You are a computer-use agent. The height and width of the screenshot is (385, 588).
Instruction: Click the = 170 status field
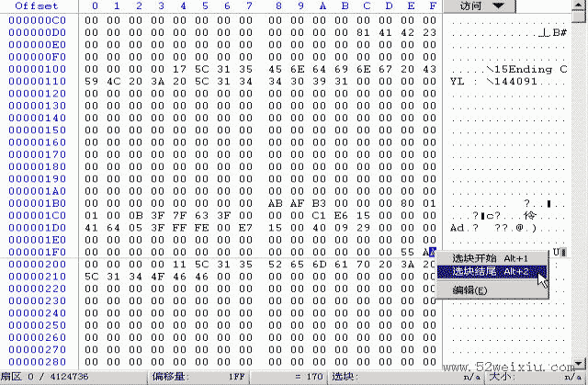tap(288, 377)
